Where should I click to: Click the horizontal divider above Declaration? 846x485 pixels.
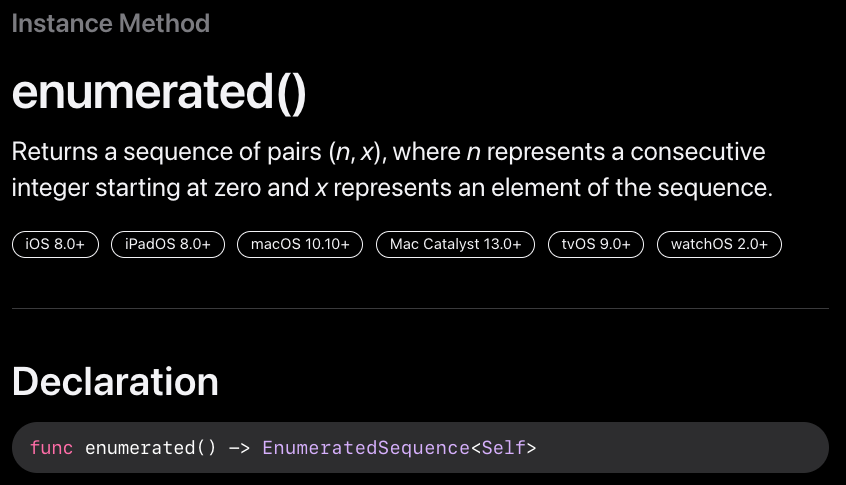(x=420, y=309)
